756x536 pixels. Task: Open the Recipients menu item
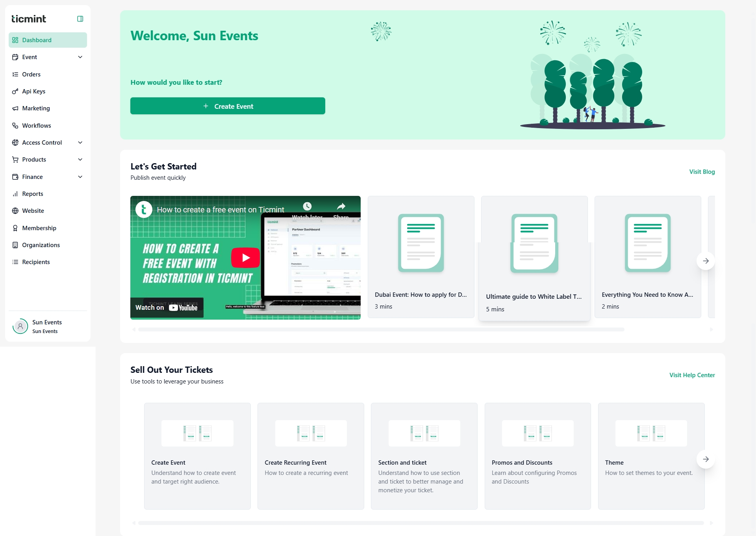point(36,262)
